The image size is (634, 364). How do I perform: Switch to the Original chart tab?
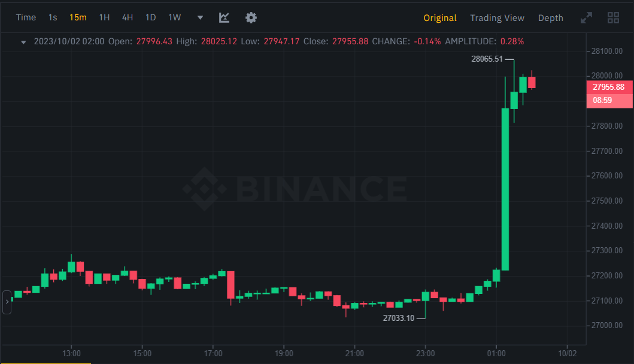tap(439, 18)
